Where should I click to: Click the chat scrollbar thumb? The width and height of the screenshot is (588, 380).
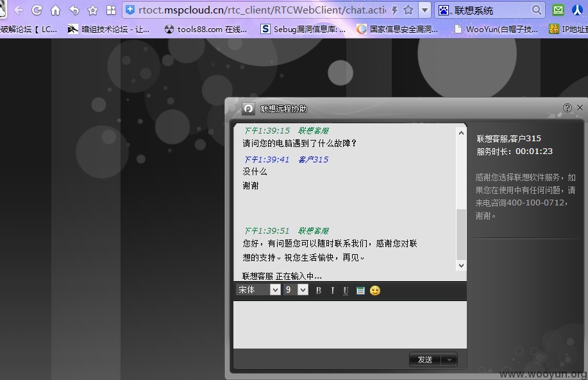(x=461, y=234)
